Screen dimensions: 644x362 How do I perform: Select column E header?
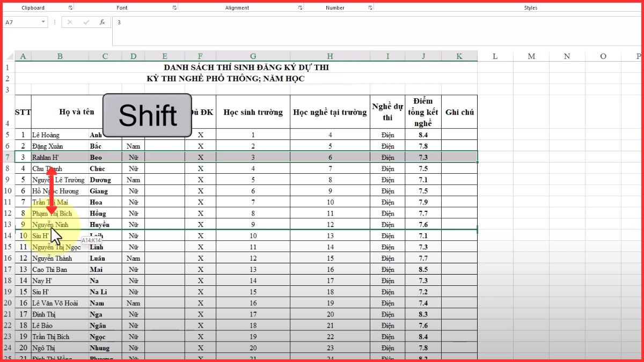coord(165,56)
